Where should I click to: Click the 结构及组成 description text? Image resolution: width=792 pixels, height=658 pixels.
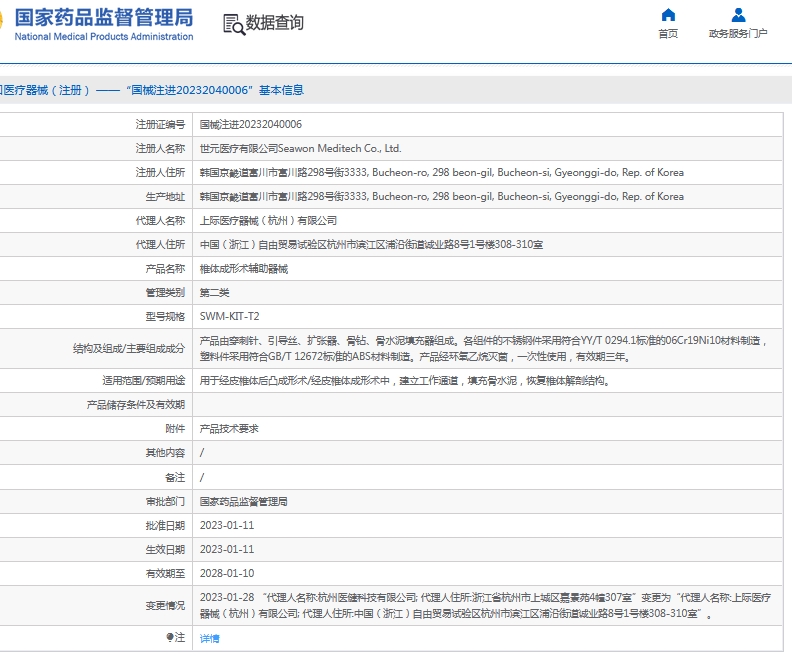(x=484, y=348)
